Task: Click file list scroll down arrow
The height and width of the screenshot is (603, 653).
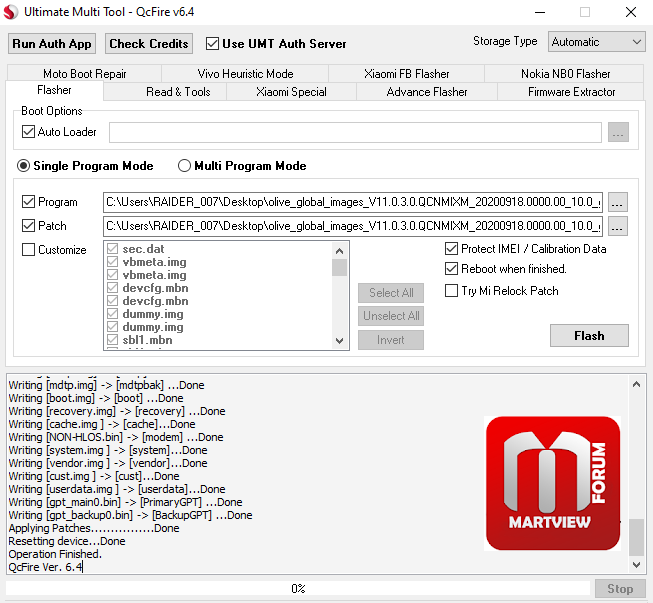Action: pyautogui.click(x=339, y=341)
